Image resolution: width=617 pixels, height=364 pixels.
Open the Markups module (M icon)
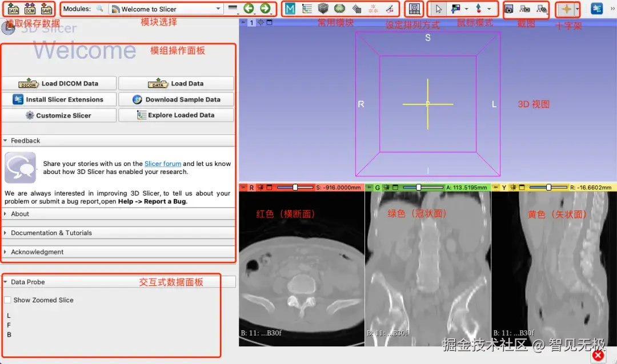tap(290, 9)
